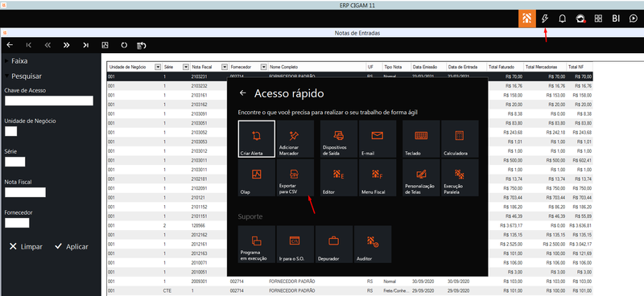Go to next page double-right arrow

click(x=67, y=45)
